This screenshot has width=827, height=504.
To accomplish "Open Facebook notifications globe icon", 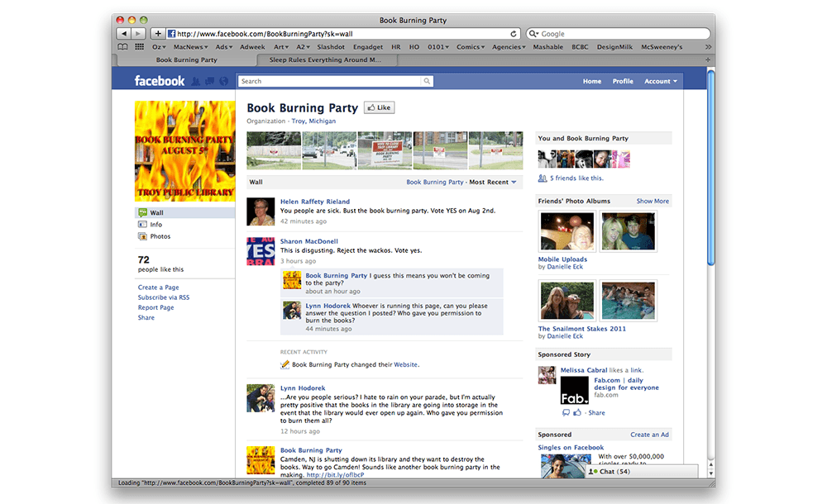I will pyautogui.click(x=223, y=81).
